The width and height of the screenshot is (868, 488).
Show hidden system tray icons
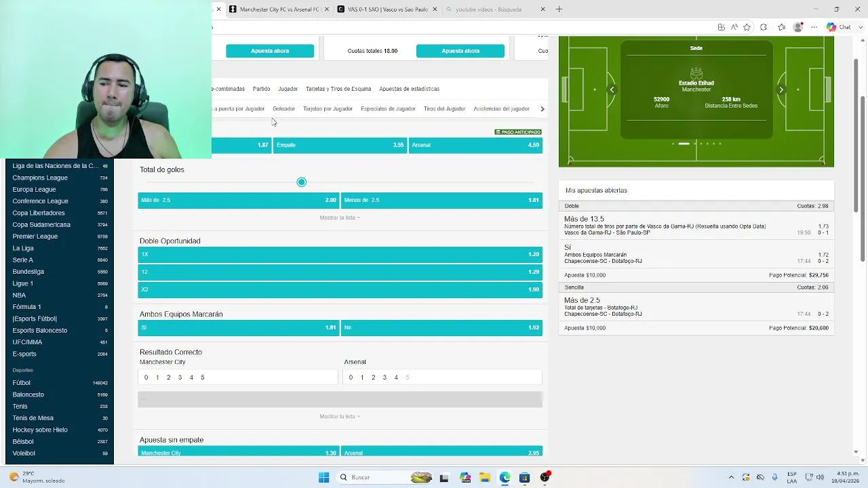pos(731,477)
